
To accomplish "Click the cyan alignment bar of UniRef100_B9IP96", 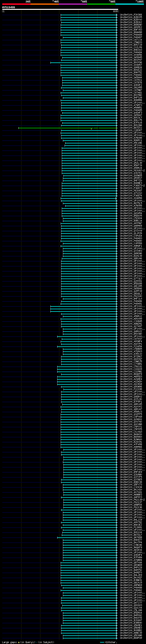I will pos(84,63).
